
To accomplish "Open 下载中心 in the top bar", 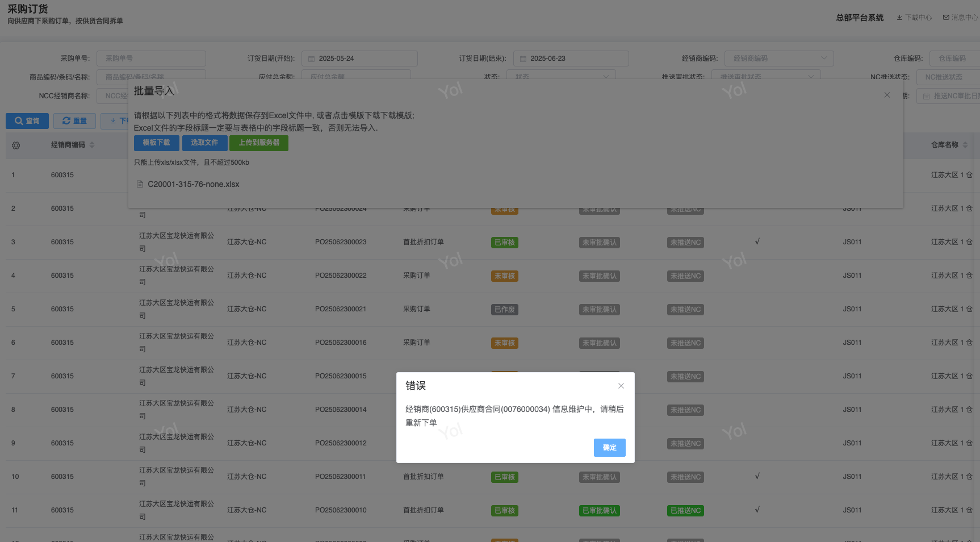I will 914,18.
